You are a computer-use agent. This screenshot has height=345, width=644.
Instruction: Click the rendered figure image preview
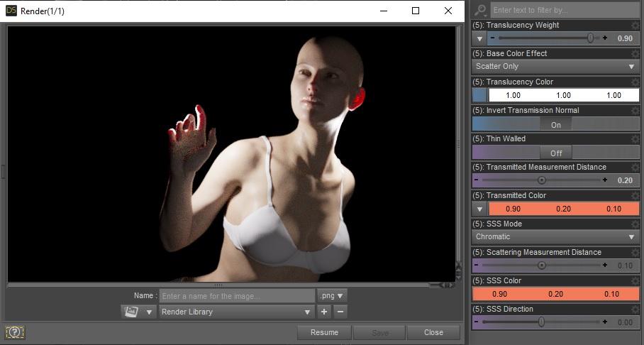tap(232, 154)
